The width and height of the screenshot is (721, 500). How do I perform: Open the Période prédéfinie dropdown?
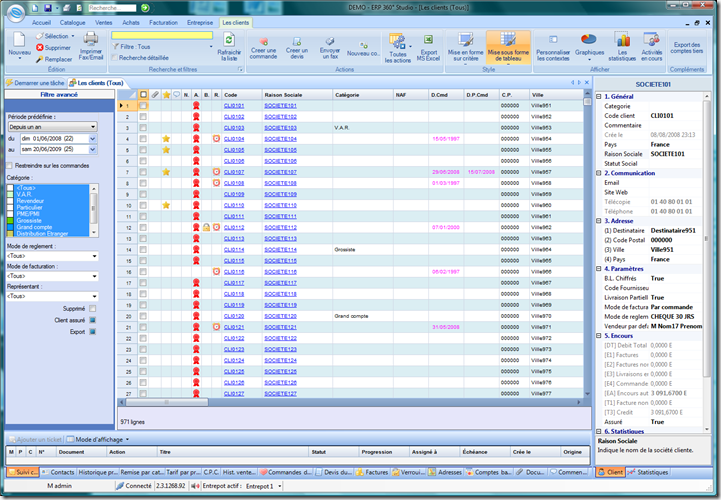(x=93, y=127)
